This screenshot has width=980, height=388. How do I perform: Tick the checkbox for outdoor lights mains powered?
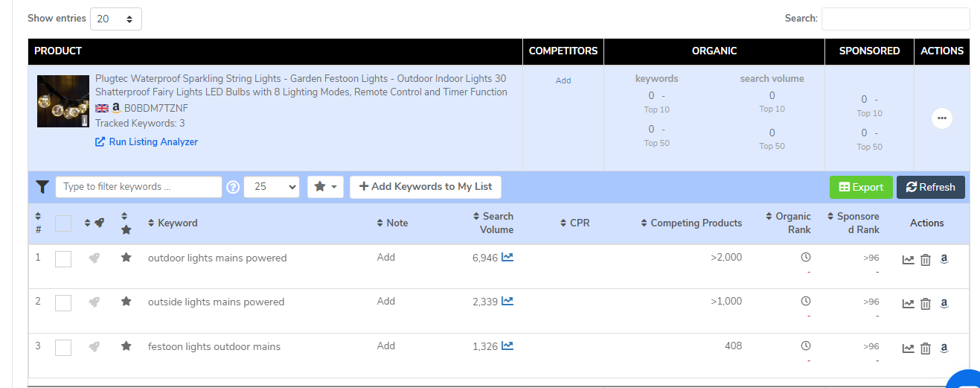click(63, 258)
